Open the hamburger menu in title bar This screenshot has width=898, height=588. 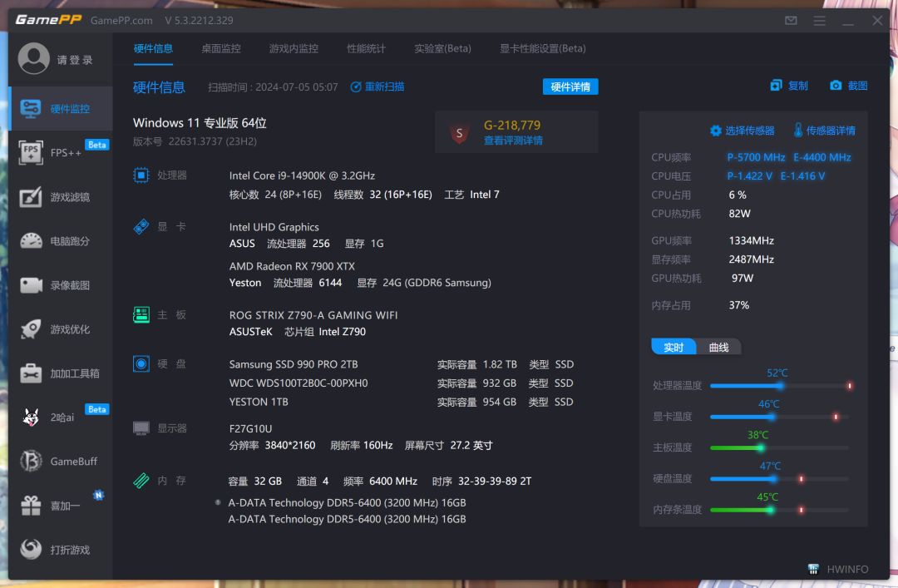coord(820,21)
